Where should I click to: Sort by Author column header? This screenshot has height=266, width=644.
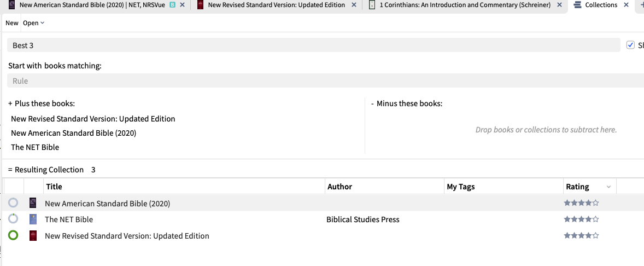pyautogui.click(x=384, y=187)
